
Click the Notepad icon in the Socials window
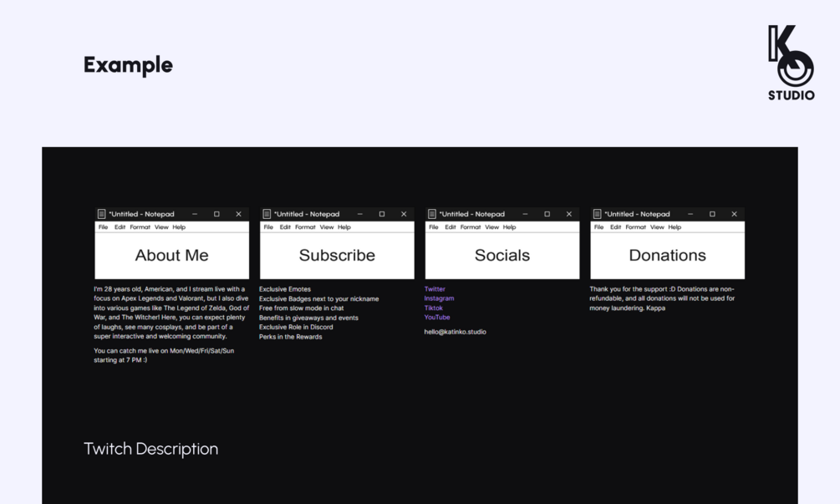click(x=432, y=214)
